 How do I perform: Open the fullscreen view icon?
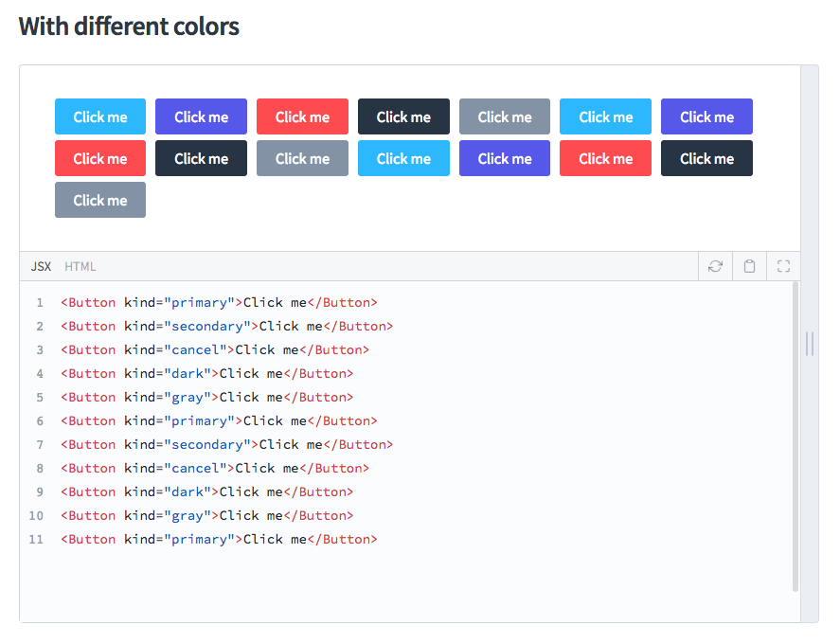coord(784,266)
